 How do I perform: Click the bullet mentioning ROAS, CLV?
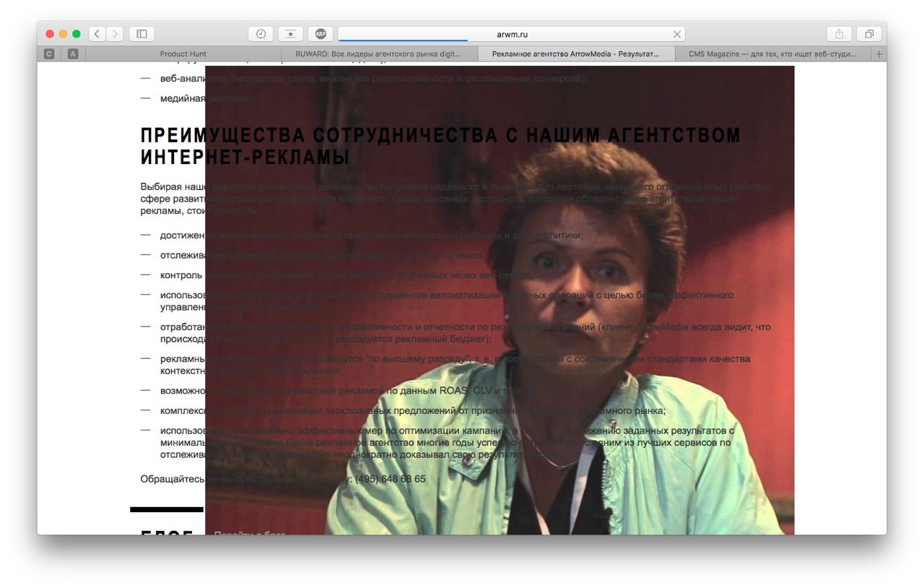[x=349, y=391]
